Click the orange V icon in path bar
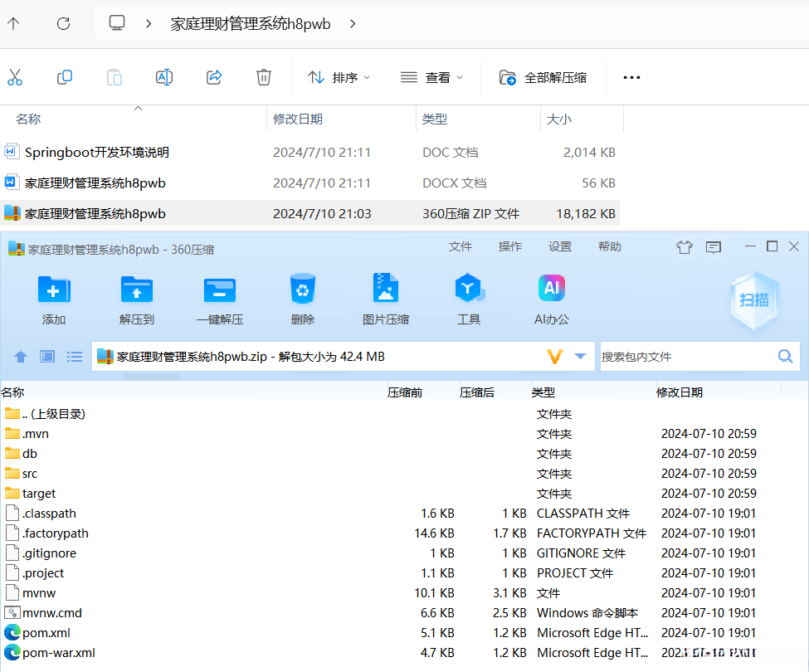Viewport: 809px width, 672px height. click(x=554, y=357)
